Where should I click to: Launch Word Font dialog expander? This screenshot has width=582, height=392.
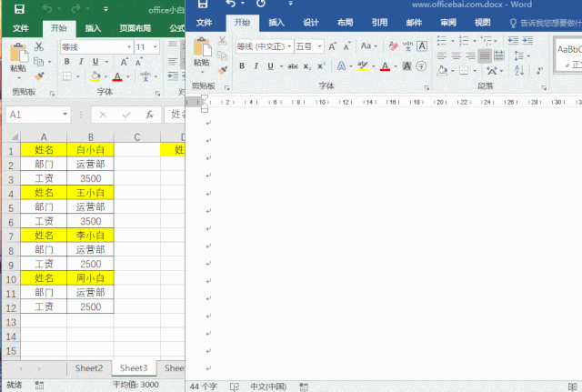coord(426,88)
